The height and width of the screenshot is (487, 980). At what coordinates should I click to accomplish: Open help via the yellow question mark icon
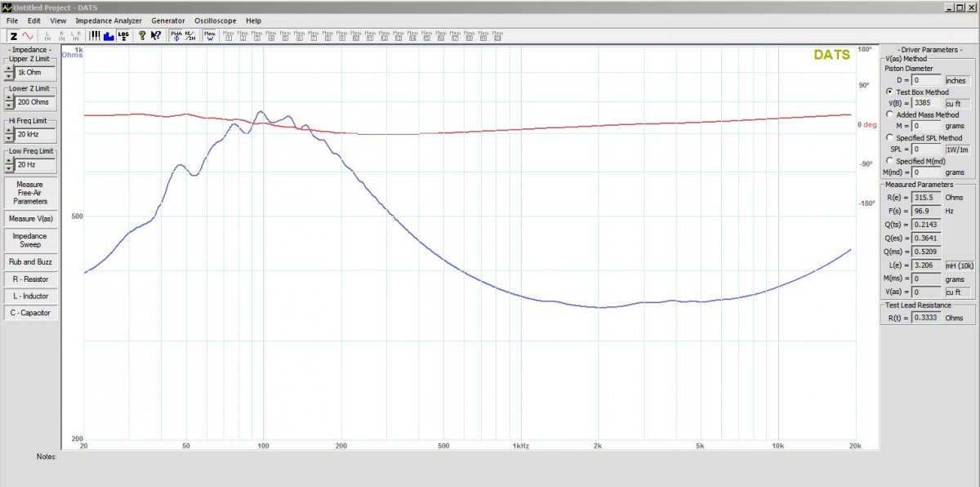pyautogui.click(x=143, y=36)
